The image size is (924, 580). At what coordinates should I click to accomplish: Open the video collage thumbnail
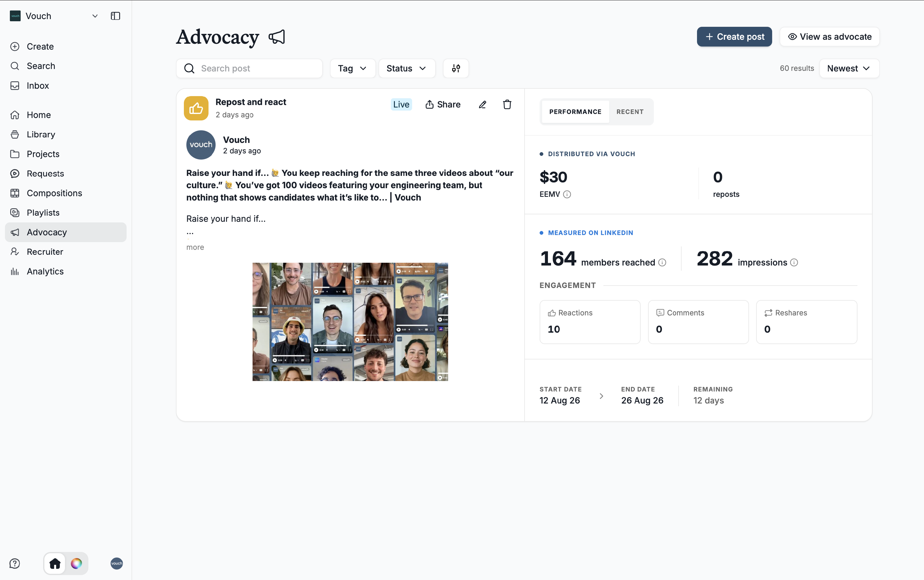(x=350, y=322)
